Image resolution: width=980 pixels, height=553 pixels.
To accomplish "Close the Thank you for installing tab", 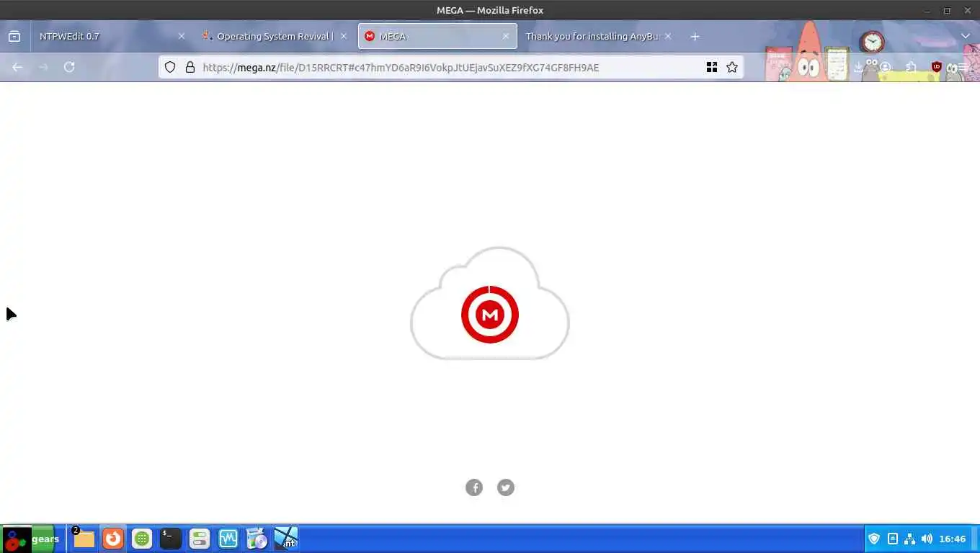I will pyautogui.click(x=668, y=36).
